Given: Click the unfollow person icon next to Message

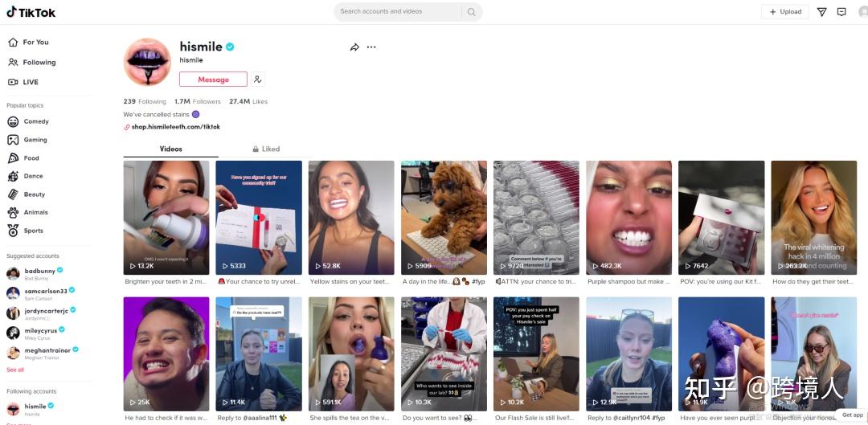Looking at the screenshot, I should coord(257,79).
